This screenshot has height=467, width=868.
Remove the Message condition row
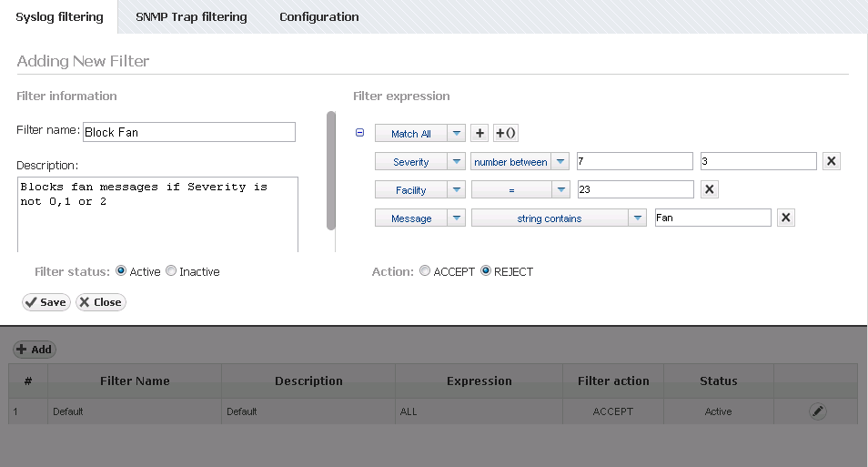pyautogui.click(x=786, y=218)
